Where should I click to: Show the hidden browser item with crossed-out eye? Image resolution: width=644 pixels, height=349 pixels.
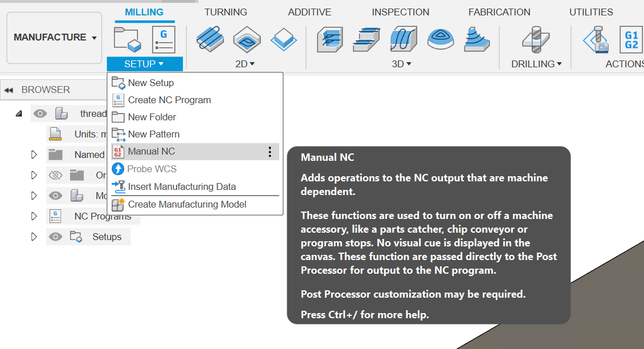(x=55, y=175)
